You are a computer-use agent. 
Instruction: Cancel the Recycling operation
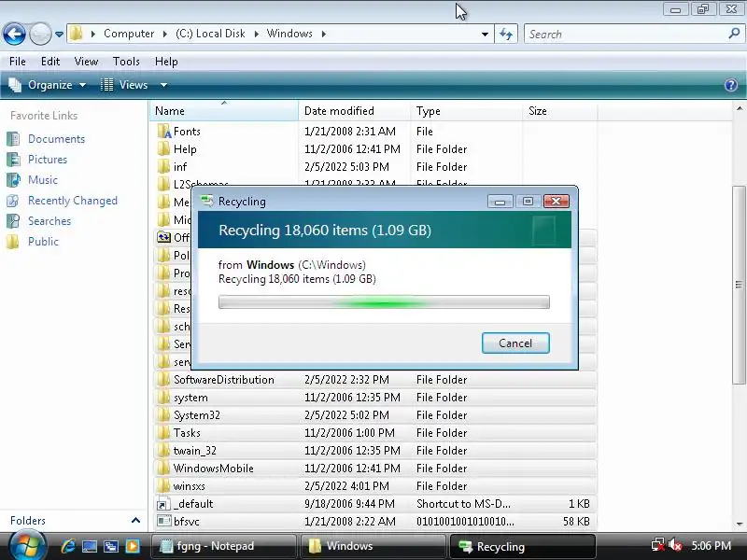point(515,343)
